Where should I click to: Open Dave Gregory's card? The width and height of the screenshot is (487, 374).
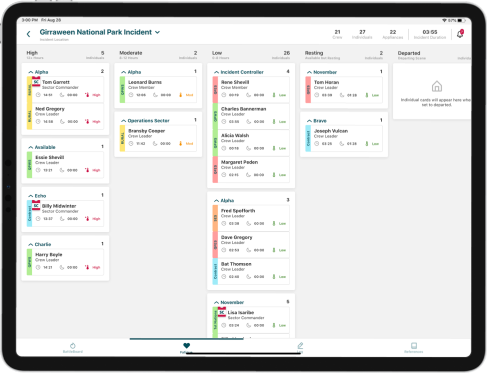(251, 245)
